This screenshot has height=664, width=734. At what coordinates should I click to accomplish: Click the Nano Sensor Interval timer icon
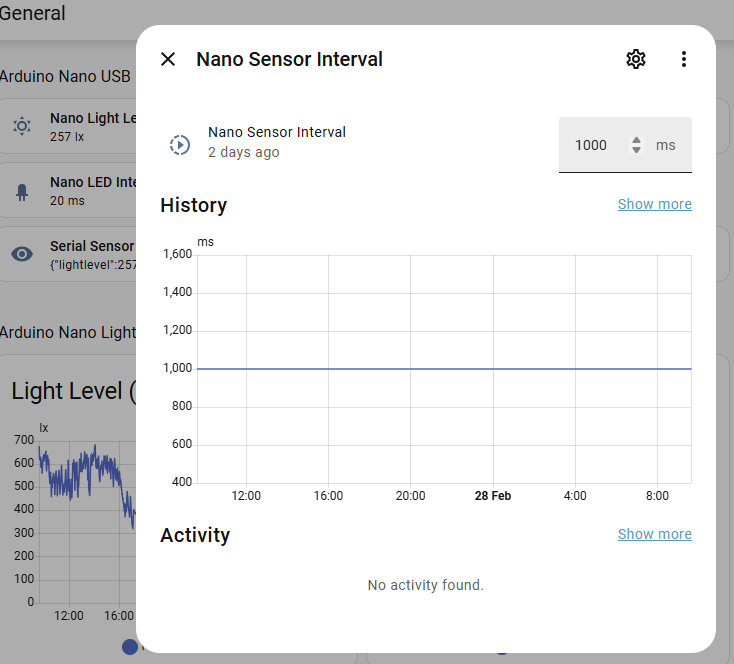tap(180, 145)
